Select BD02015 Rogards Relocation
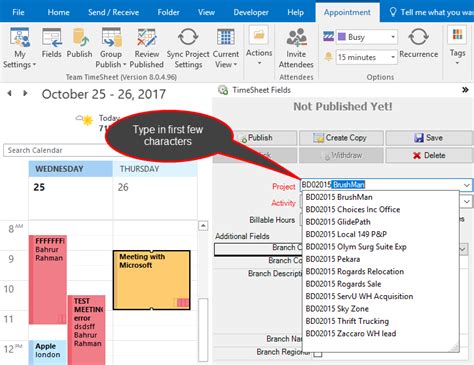Image resolution: width=474 pixels, height=365 pixels. 380,271
